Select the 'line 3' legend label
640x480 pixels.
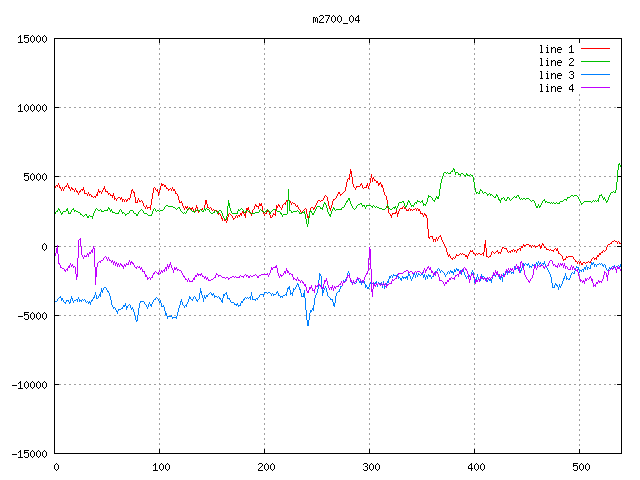click(x=556, y=76)
